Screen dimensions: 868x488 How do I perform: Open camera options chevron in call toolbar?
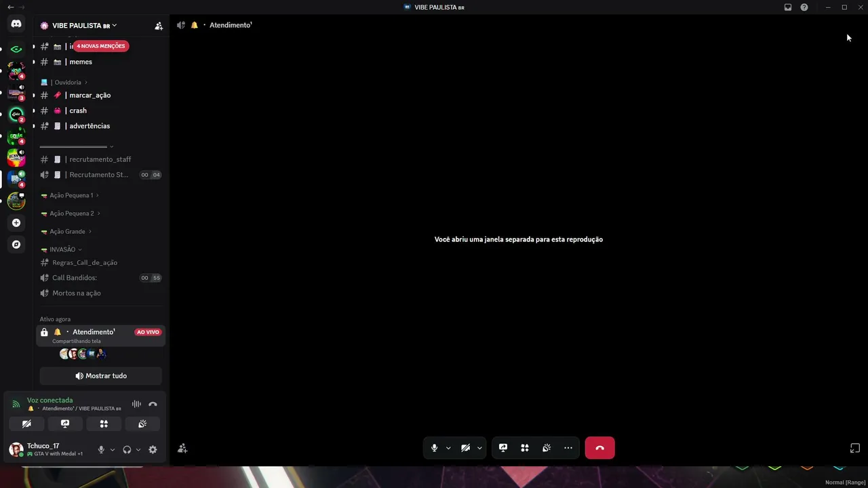point(479,448)
